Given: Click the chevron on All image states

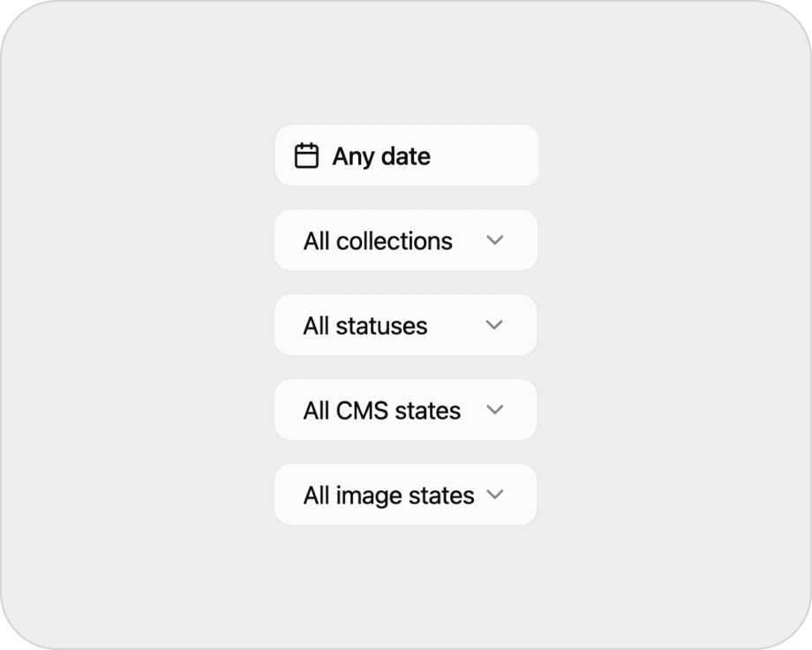Looking at the screenshot, I should pos(496,495).
